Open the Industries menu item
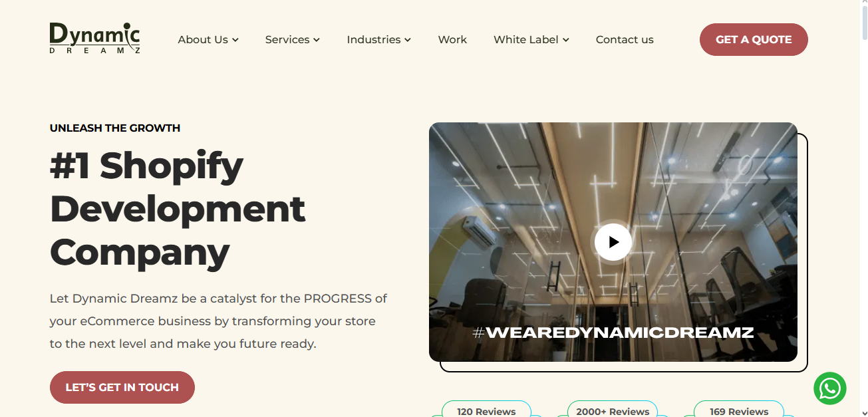 [x=379, y=39]
